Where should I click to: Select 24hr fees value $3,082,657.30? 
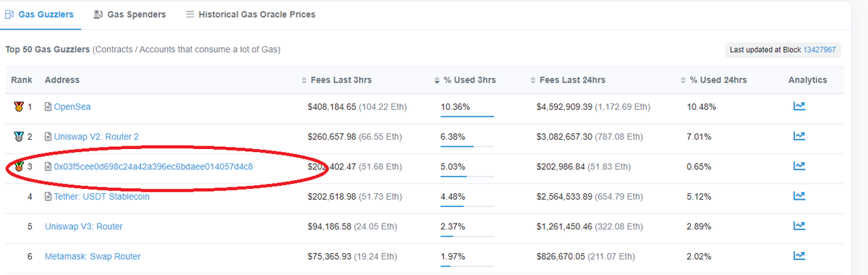564,137
